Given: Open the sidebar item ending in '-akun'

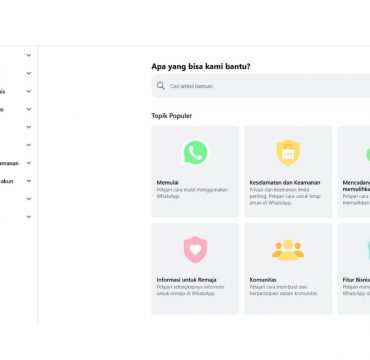Looking at the screenshot, I should click(7, 181).
